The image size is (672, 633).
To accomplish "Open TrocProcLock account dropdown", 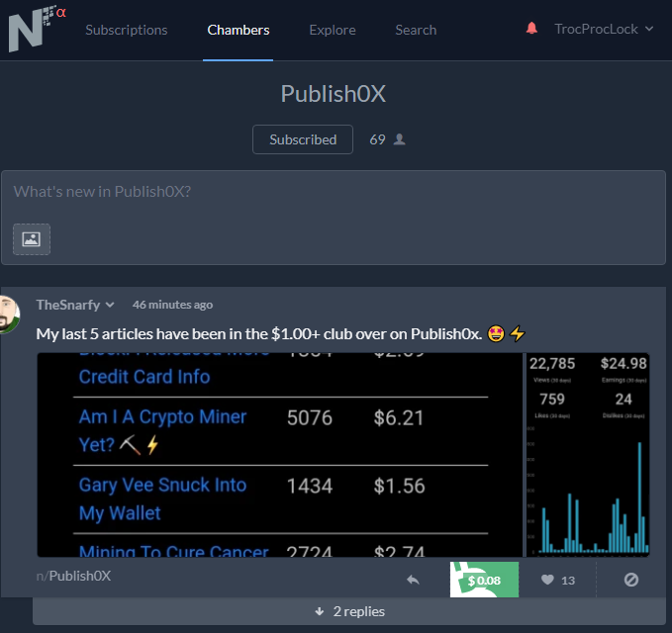I will 604,29.
